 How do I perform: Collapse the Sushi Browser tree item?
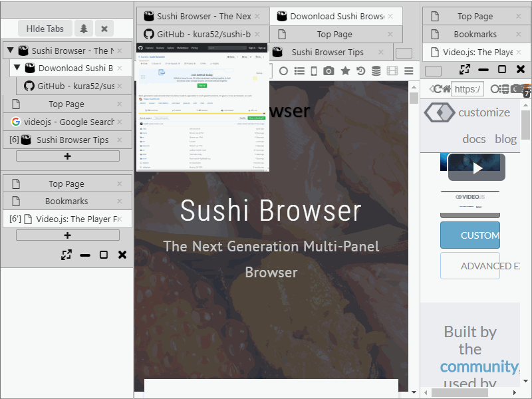11,50
